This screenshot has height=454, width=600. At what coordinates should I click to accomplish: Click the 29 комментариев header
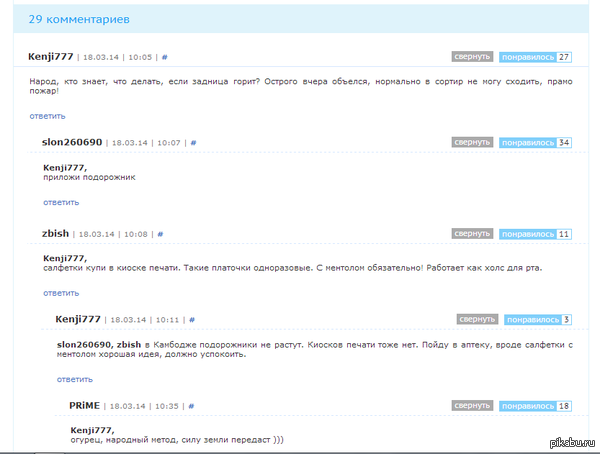(x=78, y=19)
